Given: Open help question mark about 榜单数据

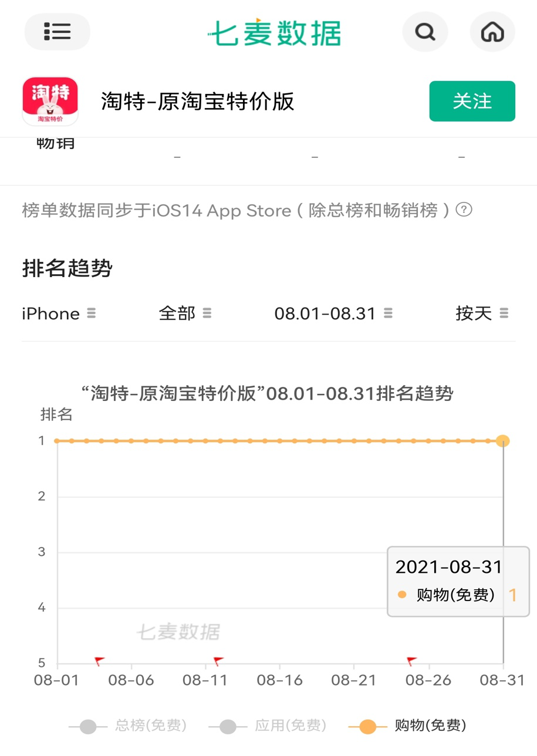Looking at the screenshot, I should [464, 210].
